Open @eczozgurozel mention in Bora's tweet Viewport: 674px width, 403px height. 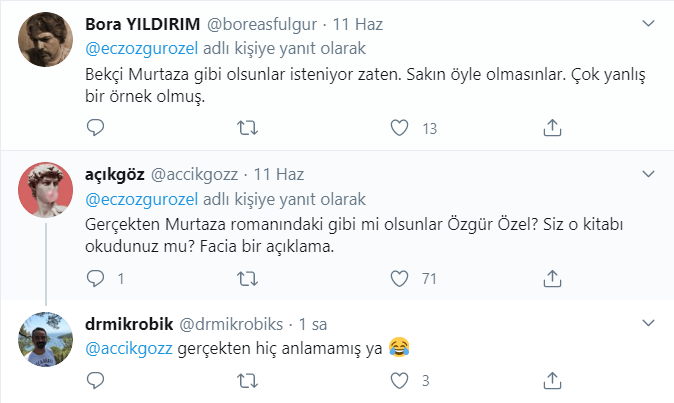click(139, 48)
